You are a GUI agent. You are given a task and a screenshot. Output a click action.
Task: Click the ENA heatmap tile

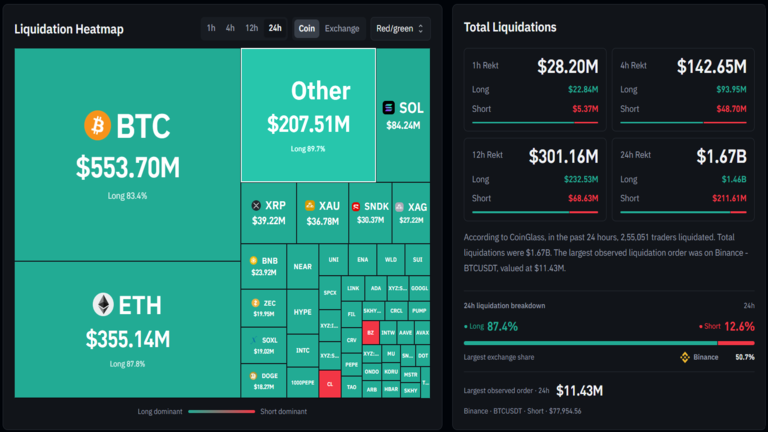(x=362, y=260)
